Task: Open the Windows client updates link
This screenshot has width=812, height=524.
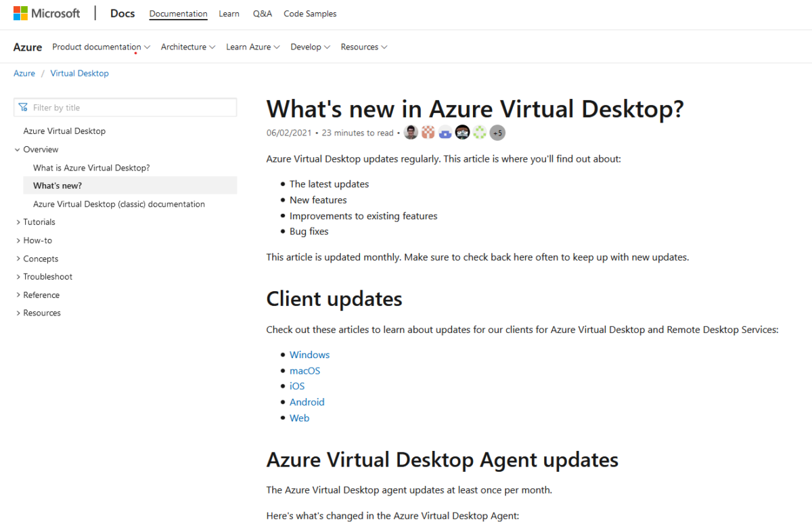Action: 309,354
